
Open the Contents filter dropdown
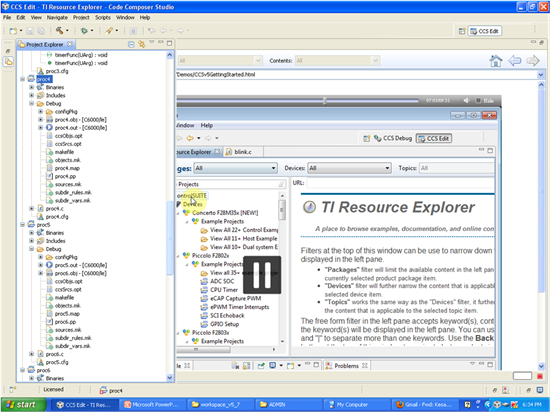click(337, 61)
